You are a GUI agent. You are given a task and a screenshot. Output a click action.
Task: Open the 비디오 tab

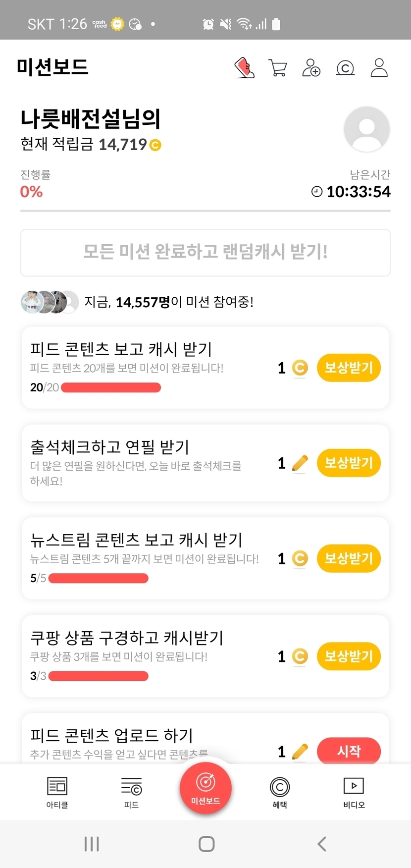tap(354, 792)
